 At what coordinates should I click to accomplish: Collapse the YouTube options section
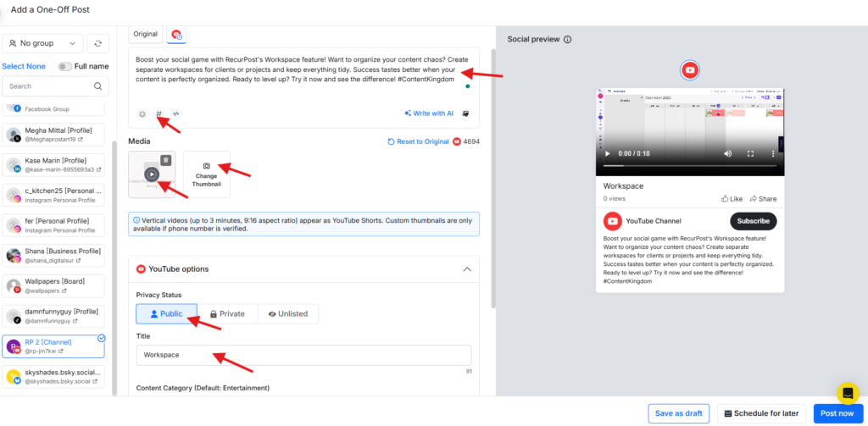[467, 269]
